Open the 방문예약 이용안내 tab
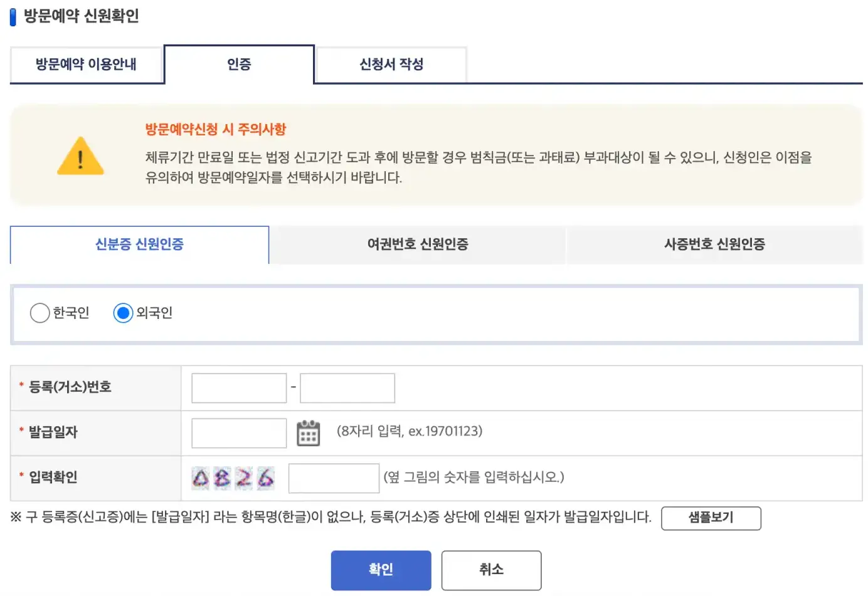The image size is (868, 596). (87, 64)
